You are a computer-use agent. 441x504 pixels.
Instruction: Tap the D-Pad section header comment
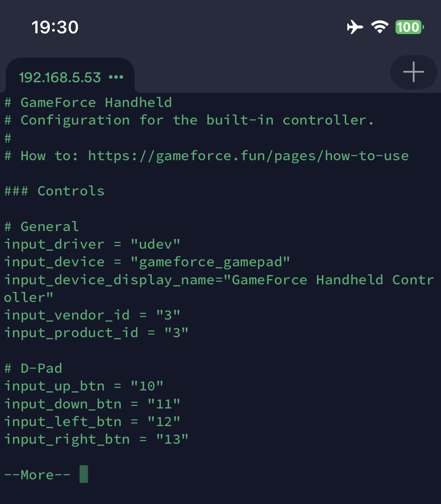pos(33,368)
